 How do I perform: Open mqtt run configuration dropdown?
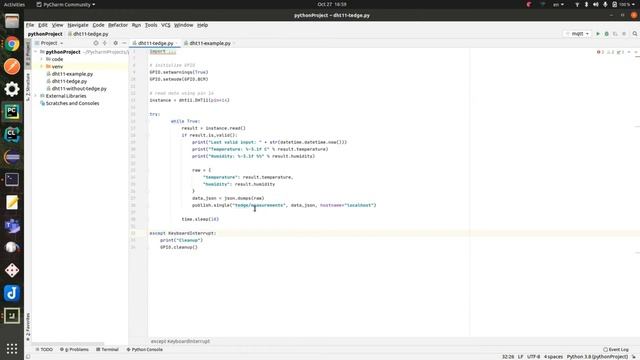point(577,34)
